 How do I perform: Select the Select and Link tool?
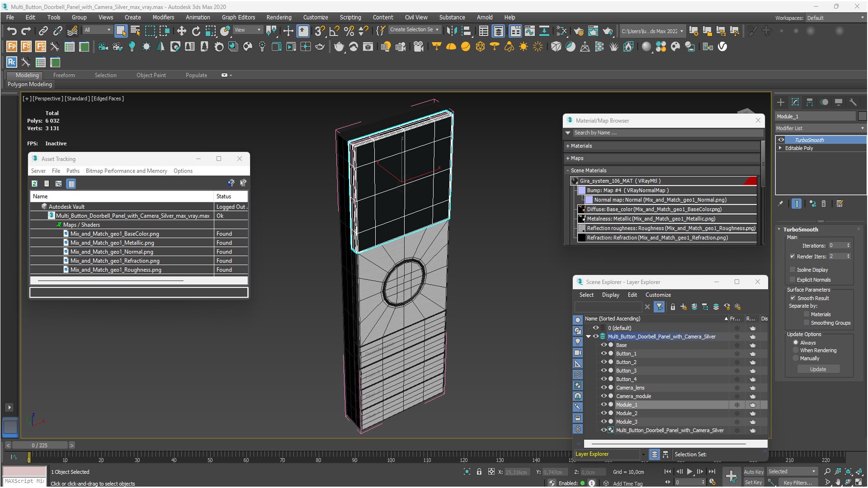point(43,31)
